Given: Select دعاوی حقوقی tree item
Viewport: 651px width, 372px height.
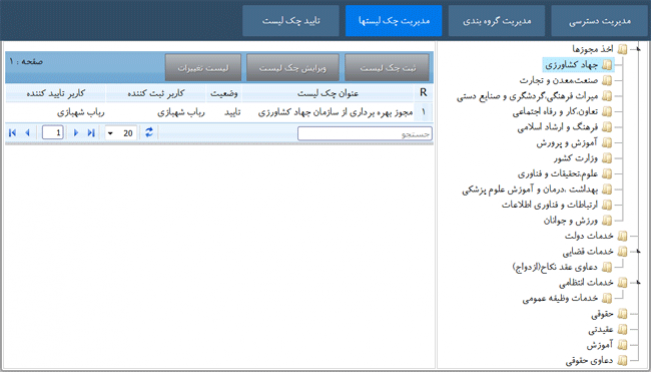Looking at the screenshot, I should pos(589,360).
